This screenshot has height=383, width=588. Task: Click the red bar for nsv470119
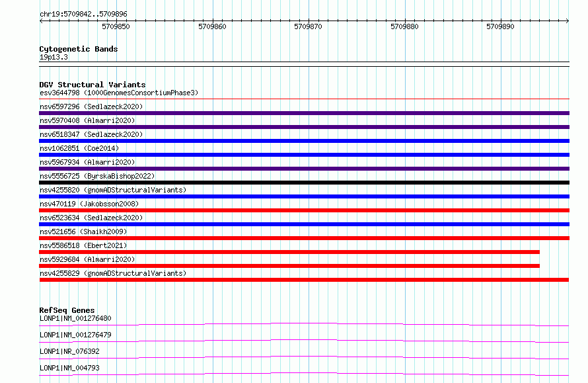pos(304,210)
